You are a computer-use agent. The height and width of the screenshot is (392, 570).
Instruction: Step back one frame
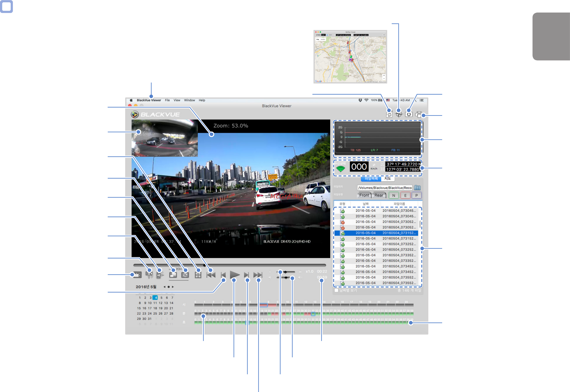point(223,275)
